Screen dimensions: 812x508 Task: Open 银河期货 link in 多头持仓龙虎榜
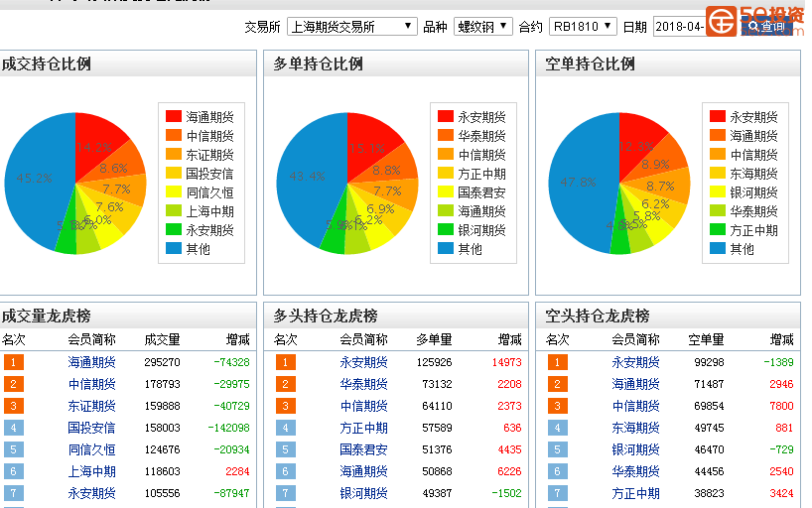coord(363,493)
